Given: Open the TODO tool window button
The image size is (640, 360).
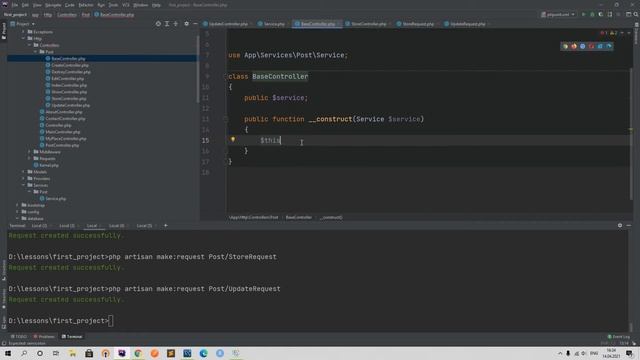Looking at the screenshot, I should tap(18, 336).
